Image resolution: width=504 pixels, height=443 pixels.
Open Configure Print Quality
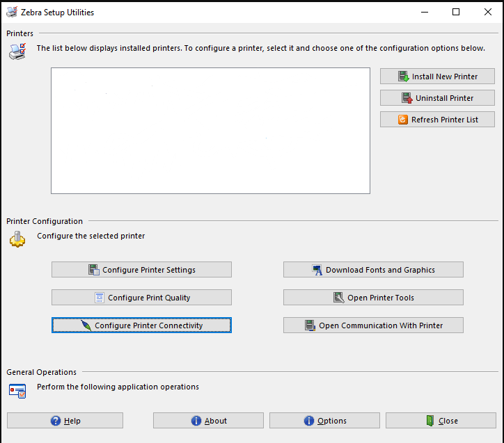[141, 298]
